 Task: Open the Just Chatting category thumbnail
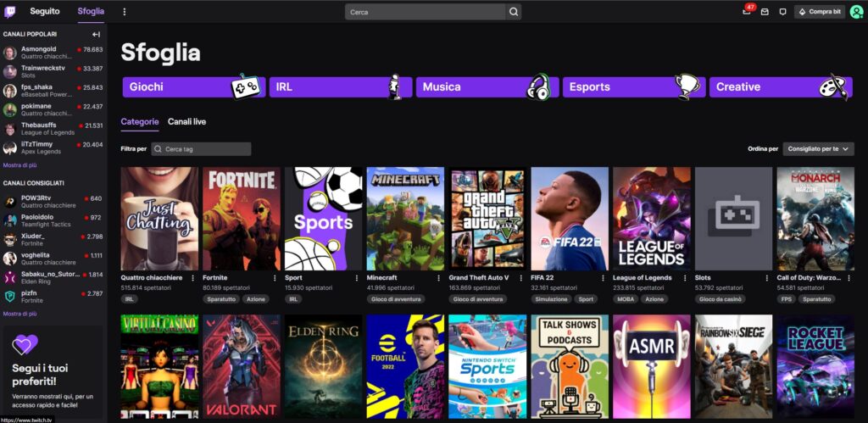coord(159,219)
